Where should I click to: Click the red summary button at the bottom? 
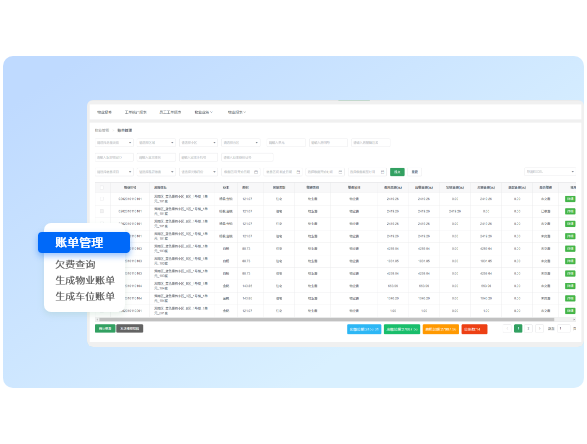click(474, 329)
